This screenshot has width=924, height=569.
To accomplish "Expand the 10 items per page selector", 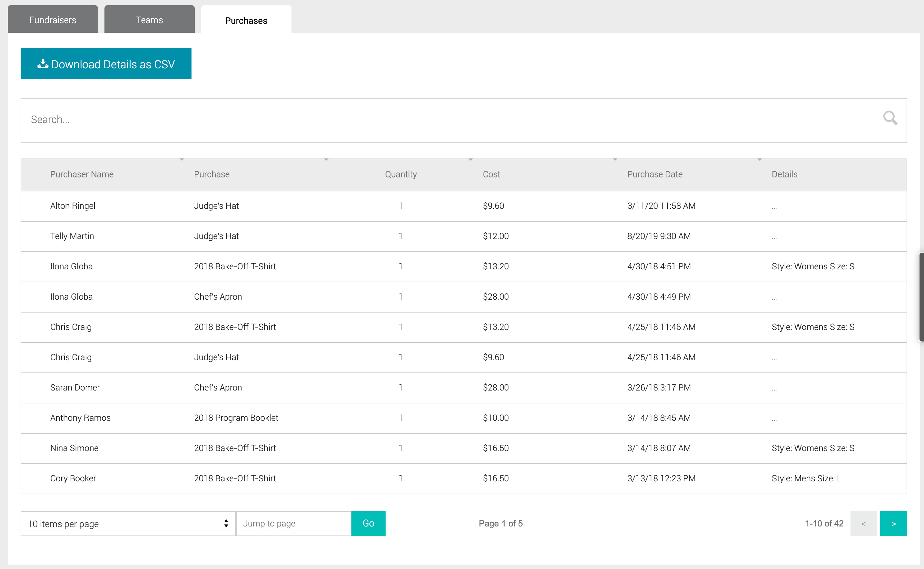I will point(128,524).
